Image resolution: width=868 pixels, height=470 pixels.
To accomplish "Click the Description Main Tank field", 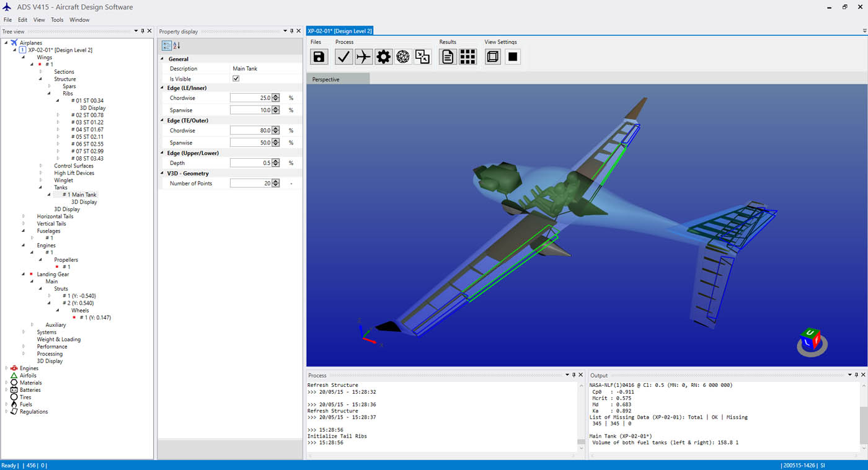I will pyautogui.click(x=266, y=69).
